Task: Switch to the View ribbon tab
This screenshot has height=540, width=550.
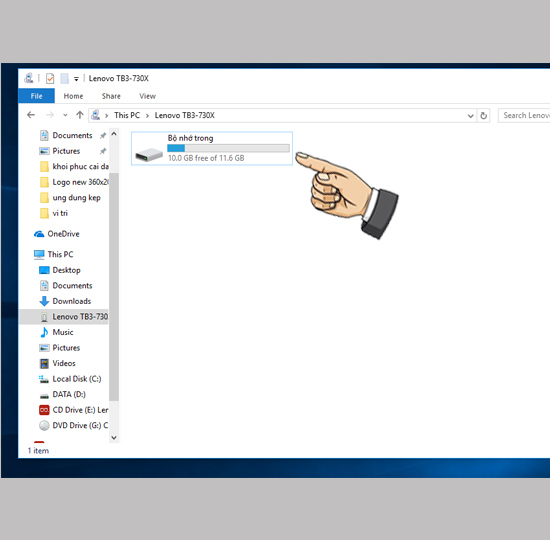Action: click(x=147, y=96)
